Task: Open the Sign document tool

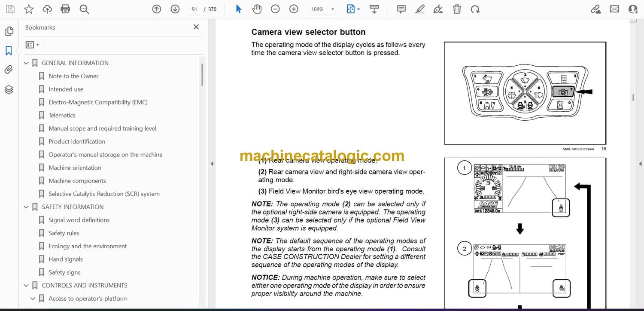Action: tap(438, 9)
